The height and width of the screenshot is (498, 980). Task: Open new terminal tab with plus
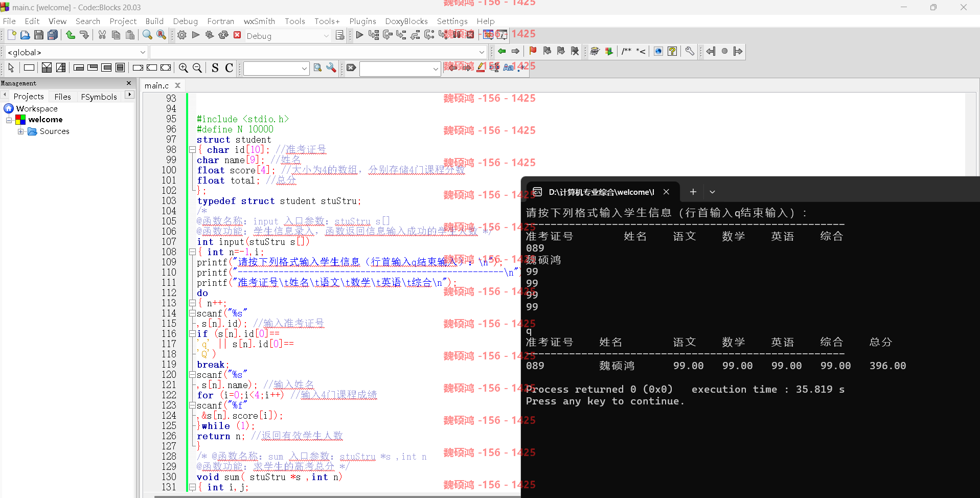pyautogui.click(x=693, y=192)
